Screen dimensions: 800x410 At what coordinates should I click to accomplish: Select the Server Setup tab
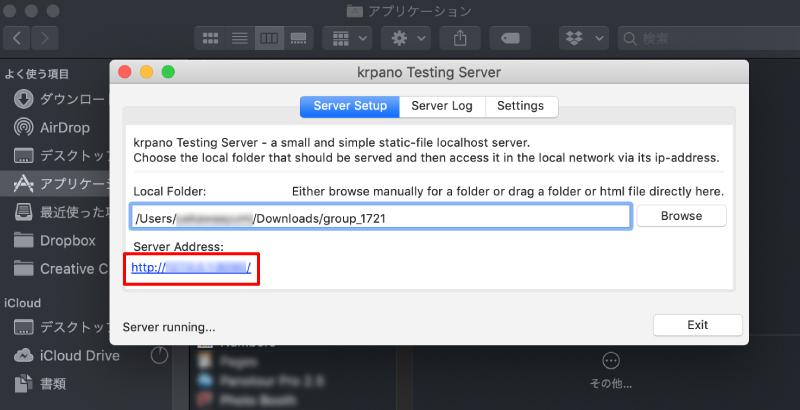coord(350,106)
